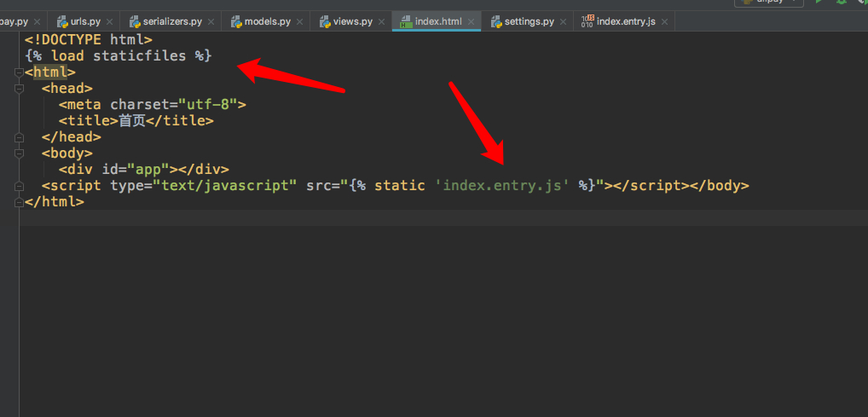Click the Python file icon on models.py tab
Image resolution: width=868 pixels, height=417 pixels.
[236, 22]
